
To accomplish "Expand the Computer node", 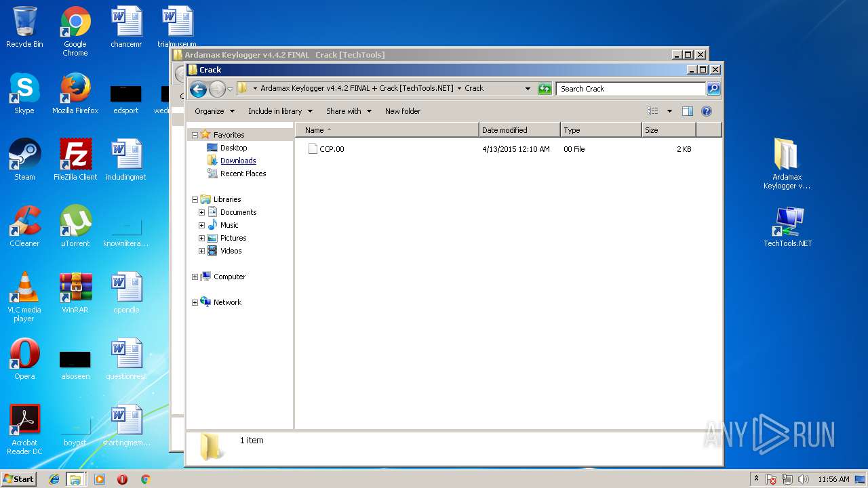I will (x=195, y=277).
